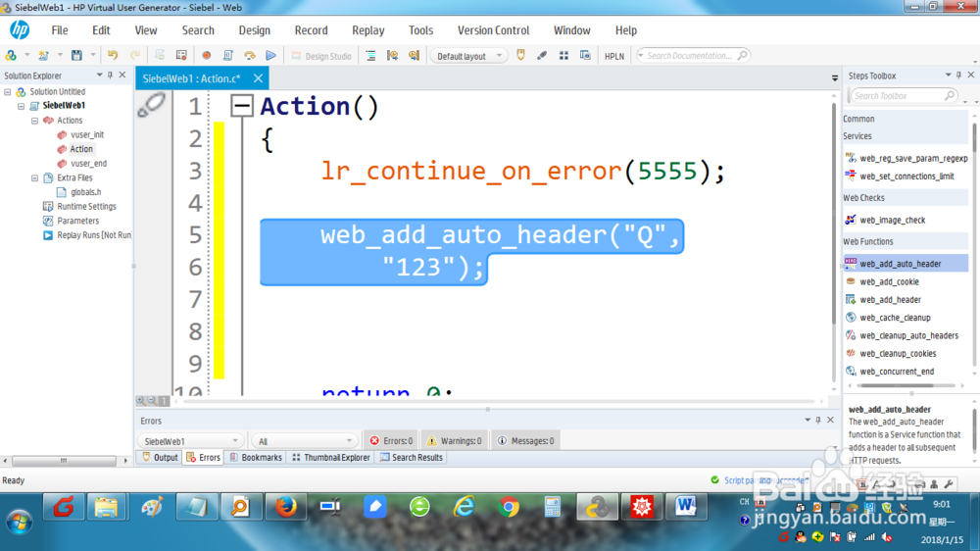
Task: Click the zoom in icon below the editor
Action: [x=140, y=400]
